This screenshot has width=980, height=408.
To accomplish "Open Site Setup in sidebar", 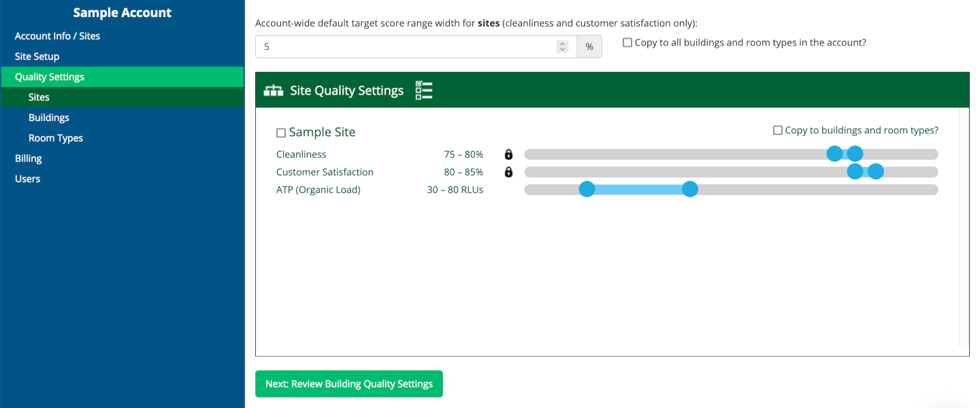I will 37,56.
